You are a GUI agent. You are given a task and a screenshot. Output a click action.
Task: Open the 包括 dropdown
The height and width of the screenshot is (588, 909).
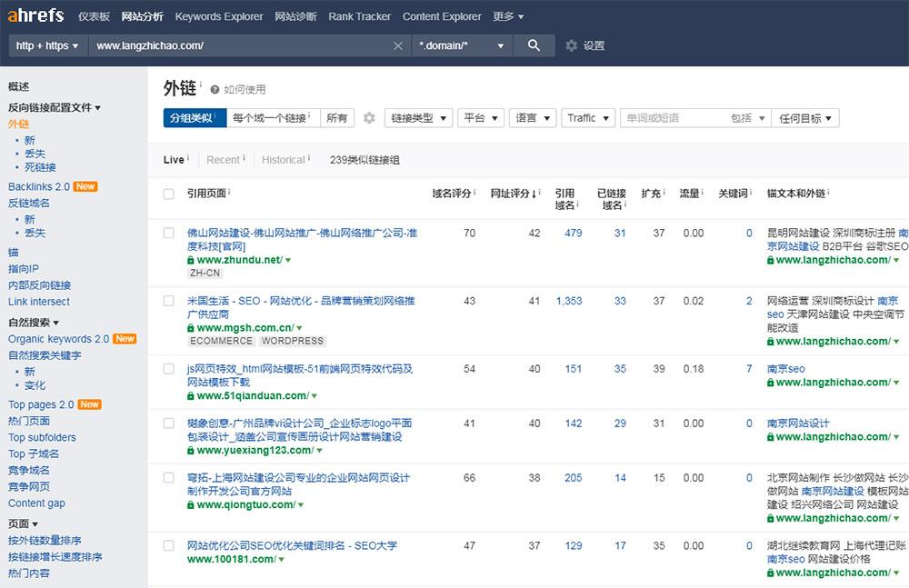click(x=747, y=118)
